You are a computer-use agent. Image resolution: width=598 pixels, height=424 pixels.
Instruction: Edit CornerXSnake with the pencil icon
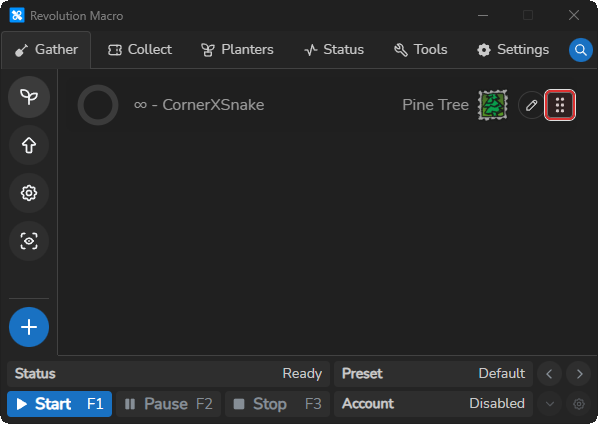[x=531, y=105]
